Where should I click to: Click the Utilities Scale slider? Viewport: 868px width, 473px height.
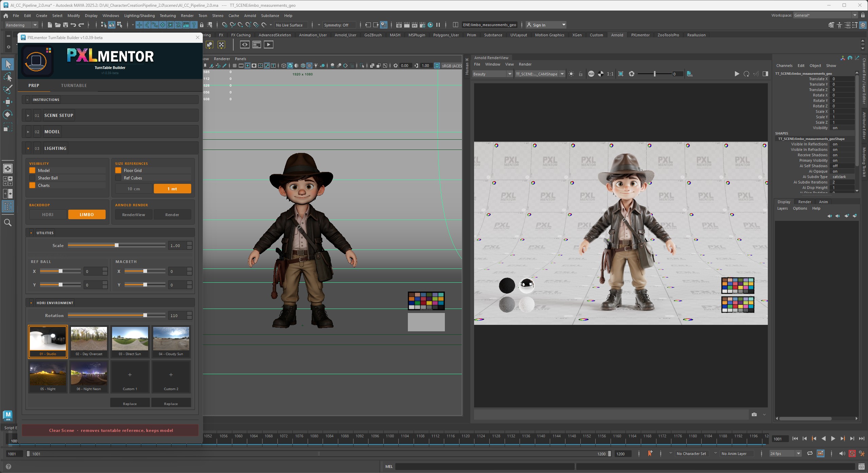tap(116, 245)
